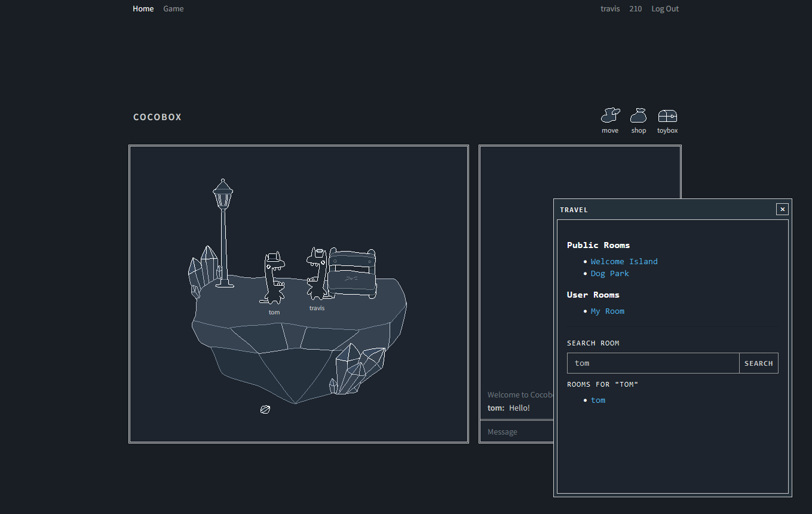Open the travis profile link
The width and height of the screenshot is (812, 514).
610,9
